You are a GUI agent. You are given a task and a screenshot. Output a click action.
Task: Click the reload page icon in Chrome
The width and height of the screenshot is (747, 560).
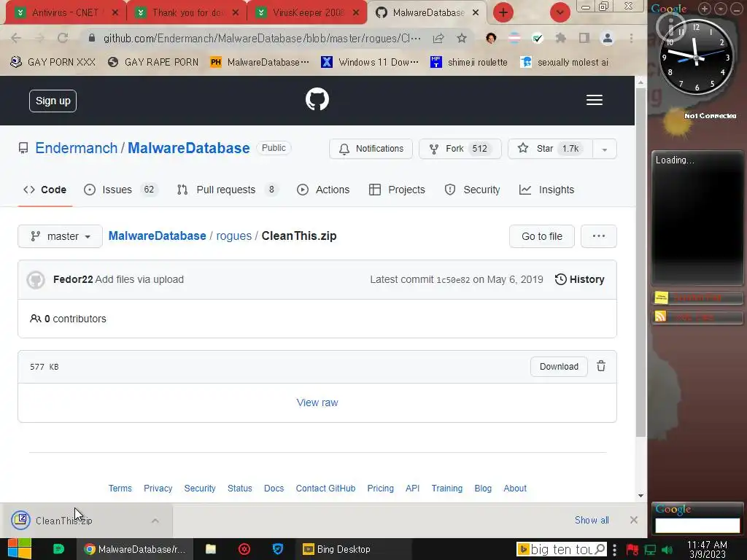tap(63, 38)
